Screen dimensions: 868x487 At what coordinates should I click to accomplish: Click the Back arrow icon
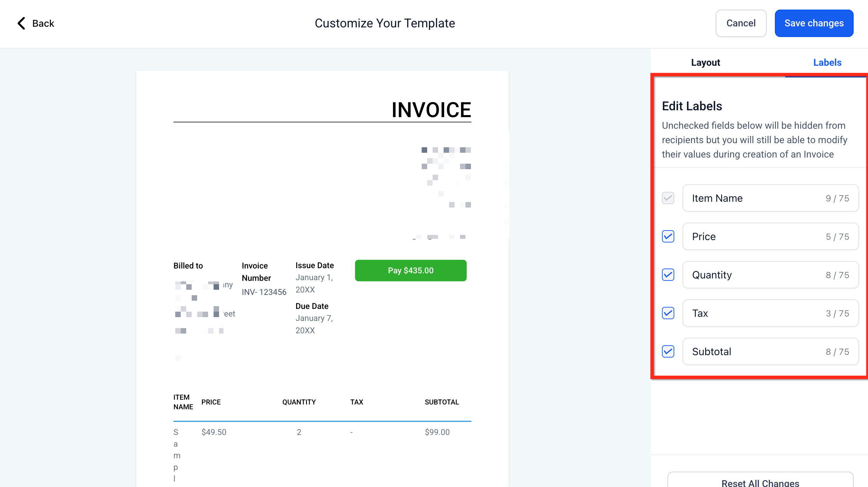click(x=22, y=23)
